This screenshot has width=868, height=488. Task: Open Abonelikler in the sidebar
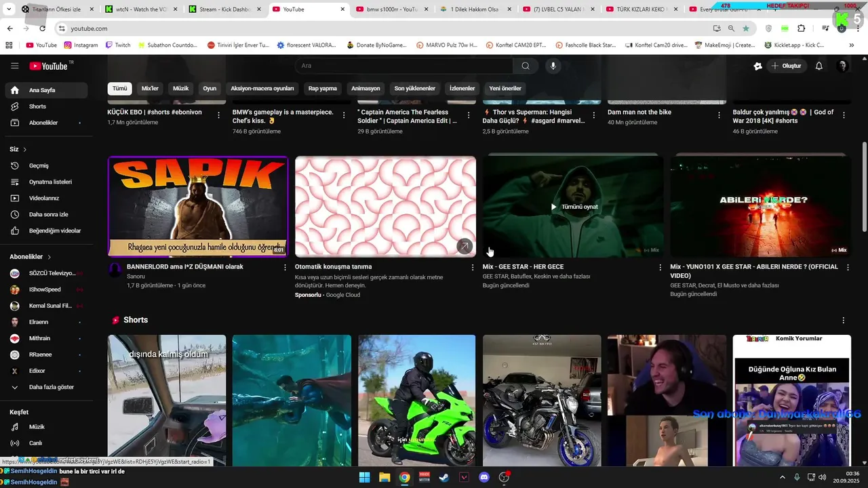tap(46, 123)
